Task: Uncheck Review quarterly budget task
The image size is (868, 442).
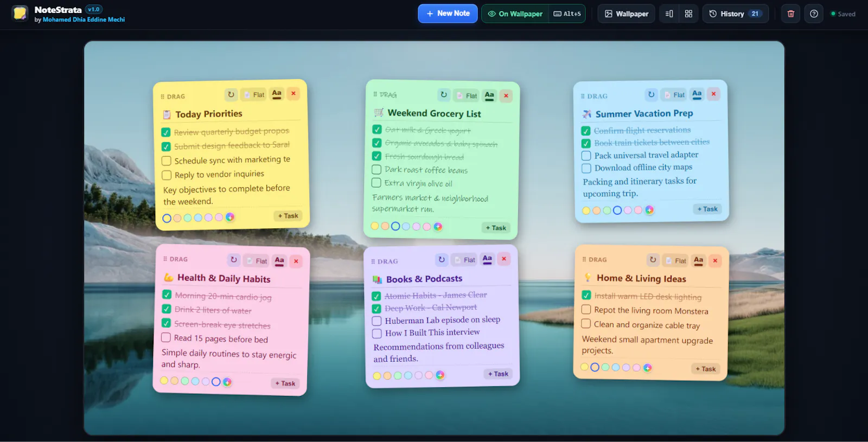Action: (x=166, y=132)
